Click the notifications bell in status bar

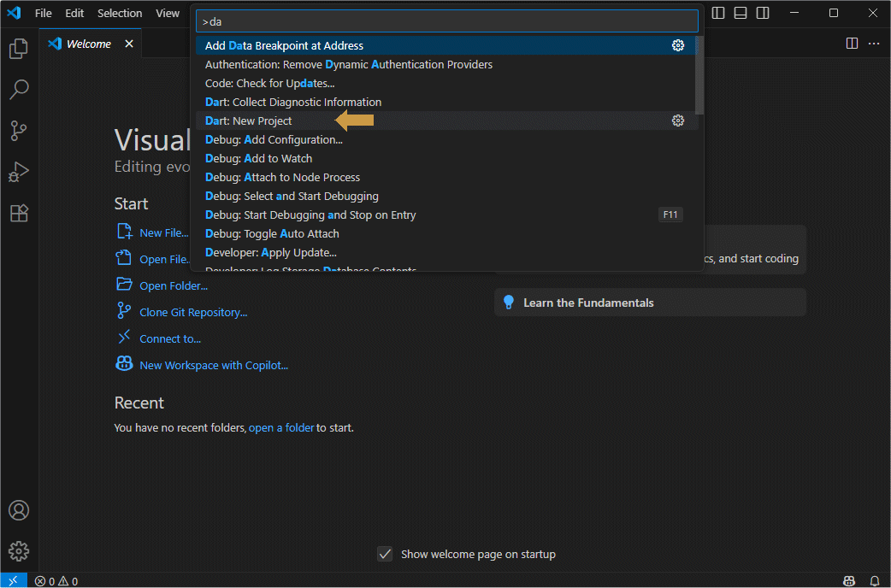click(x=875, y=581)
